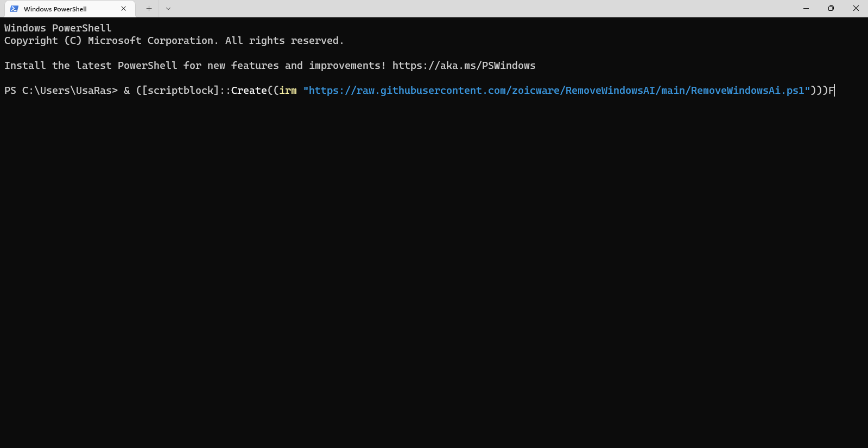Click the PowerShell icon on the tab
Screen dimensions: 868x448
(x=15, y=9)
